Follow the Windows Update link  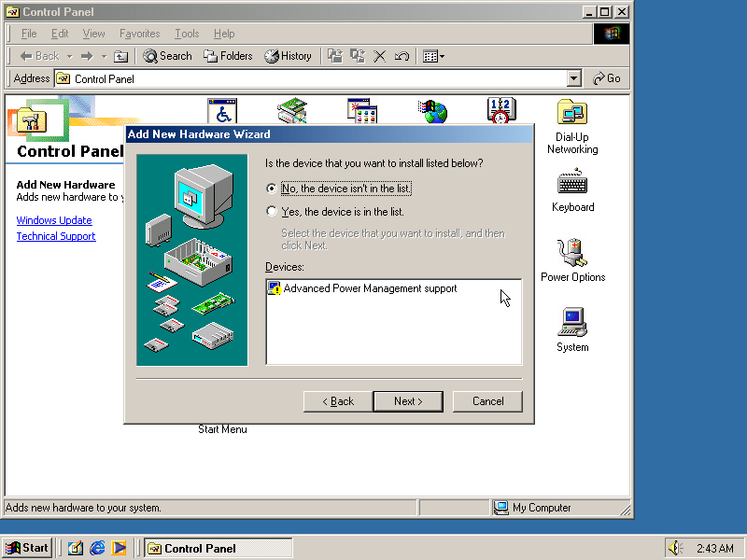click(54, 219)
